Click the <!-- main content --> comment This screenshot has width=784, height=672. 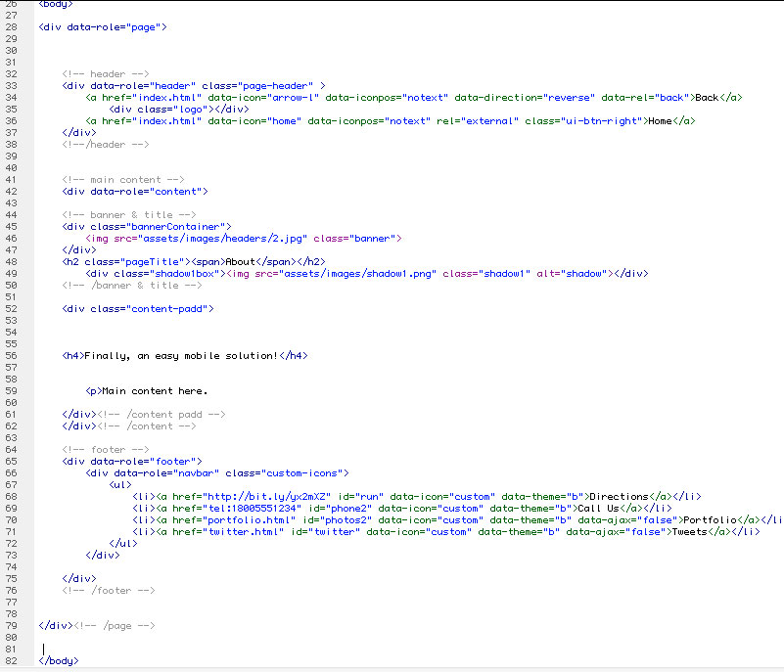pos(123,180)
